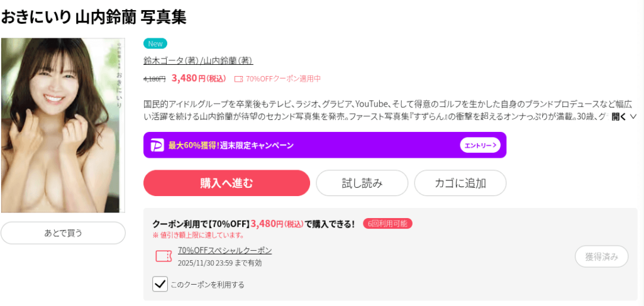Click the 獲得済み coupon button
This screenshot has width=644, height=306.
coord(601,256)
